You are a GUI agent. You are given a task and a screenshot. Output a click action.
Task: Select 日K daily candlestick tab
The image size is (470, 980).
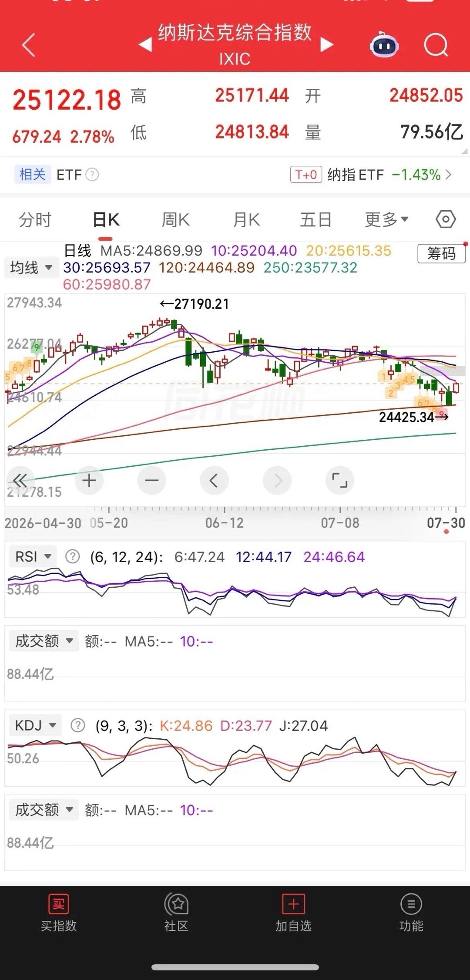coord(106,219)
